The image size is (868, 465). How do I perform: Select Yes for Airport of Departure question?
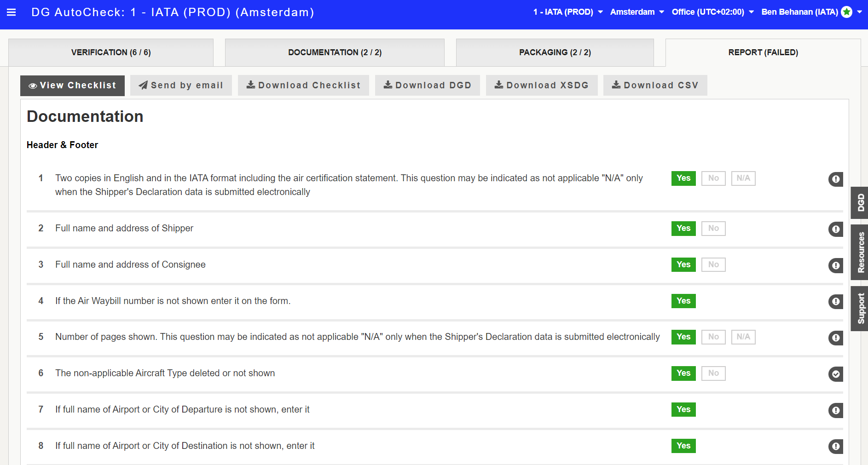683,410
